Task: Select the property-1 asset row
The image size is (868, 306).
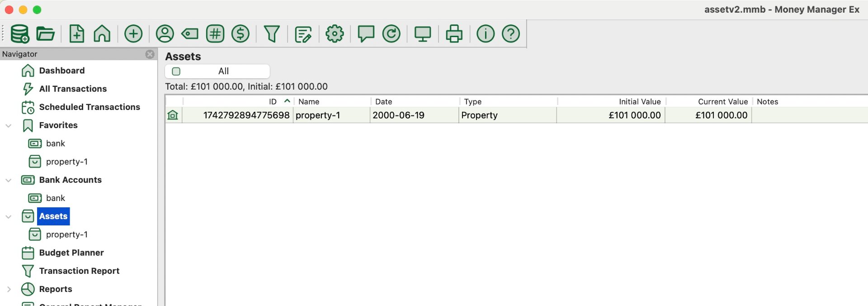Action: pos(317,115)
